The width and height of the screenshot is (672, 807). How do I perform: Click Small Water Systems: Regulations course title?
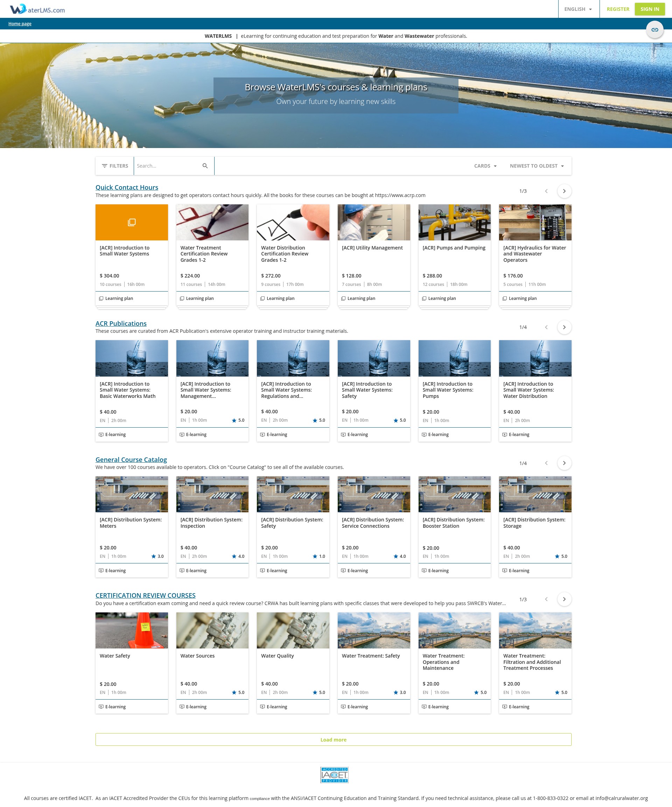(286, 390)
